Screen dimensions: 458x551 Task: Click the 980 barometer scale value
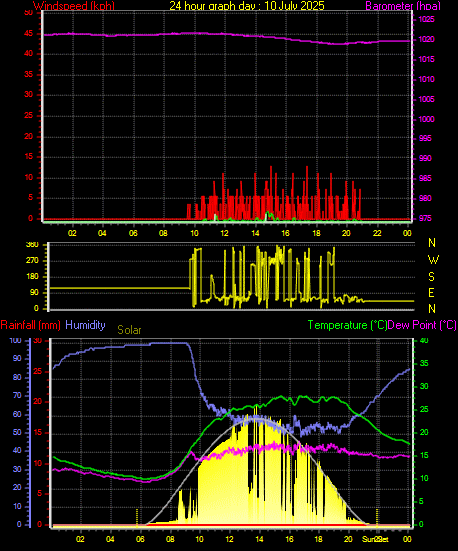pyautogui.click(x=425, y=199)
